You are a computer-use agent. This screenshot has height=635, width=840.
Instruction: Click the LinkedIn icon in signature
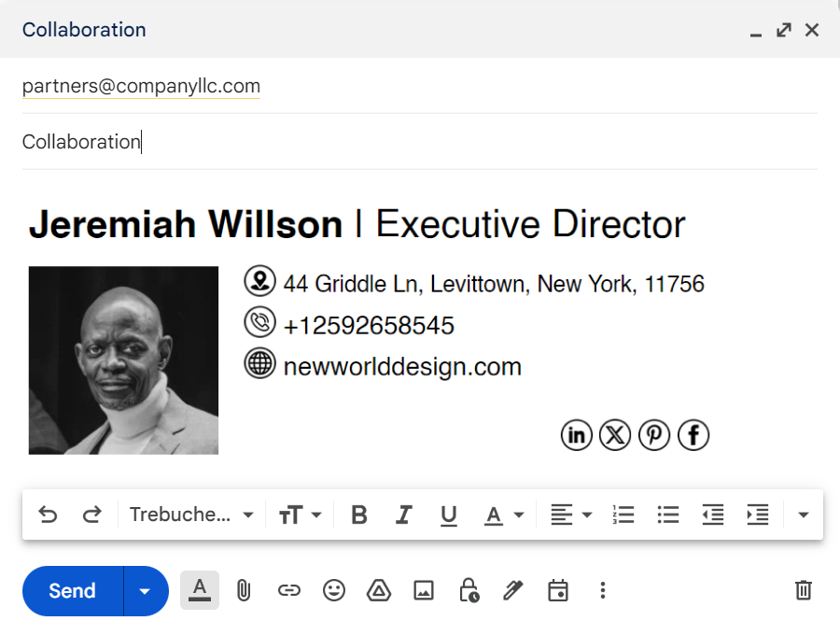577,434
